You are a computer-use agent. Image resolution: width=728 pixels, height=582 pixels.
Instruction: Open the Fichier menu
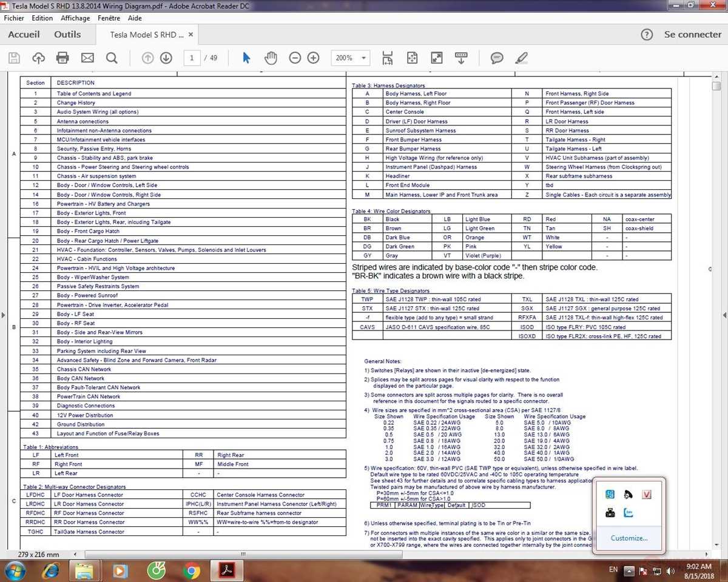14,18
